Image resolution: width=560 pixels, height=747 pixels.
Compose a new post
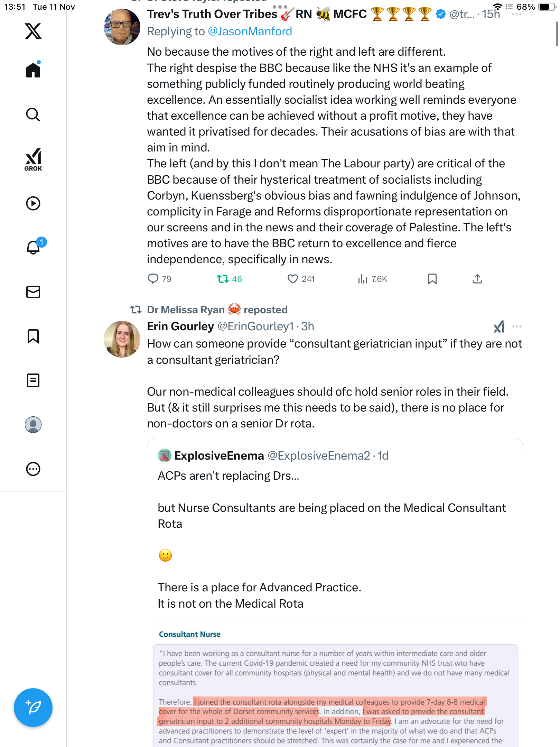(33, 708)
